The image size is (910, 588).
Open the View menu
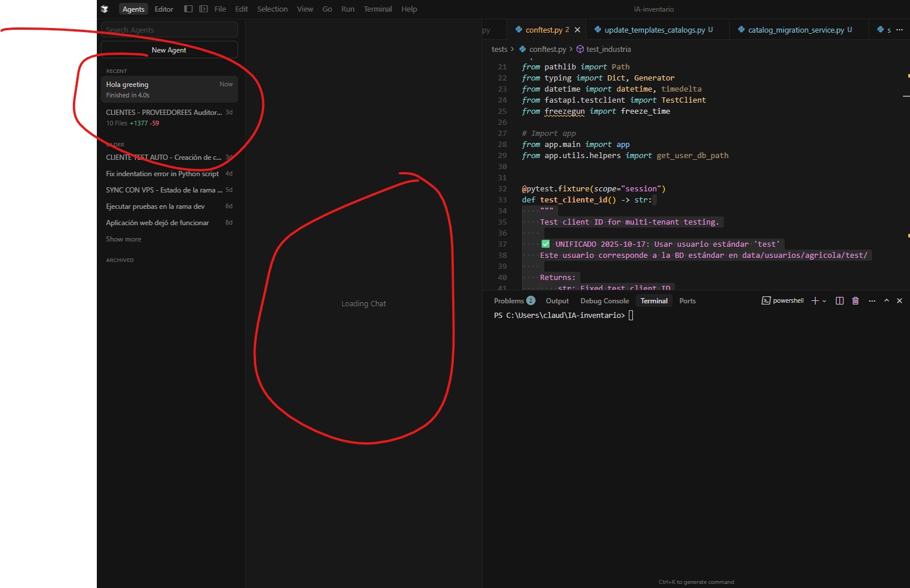(305, 9)
